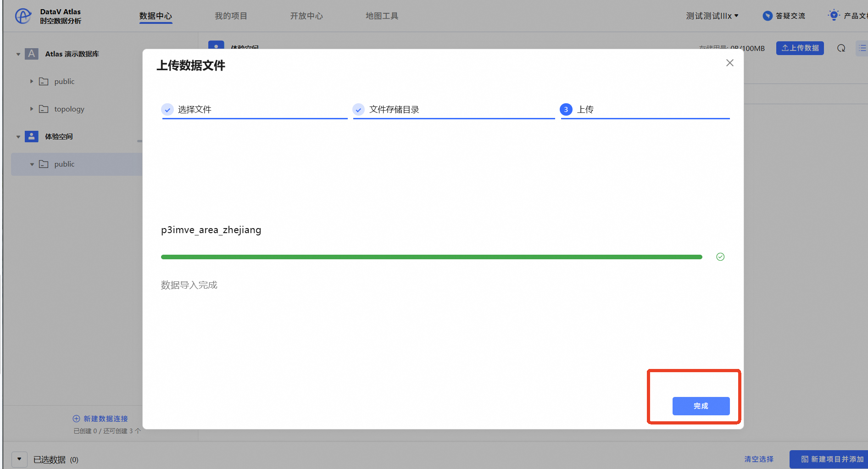
Task: Click the lightbulb 产品文档 icon
Action: [834, 15]
